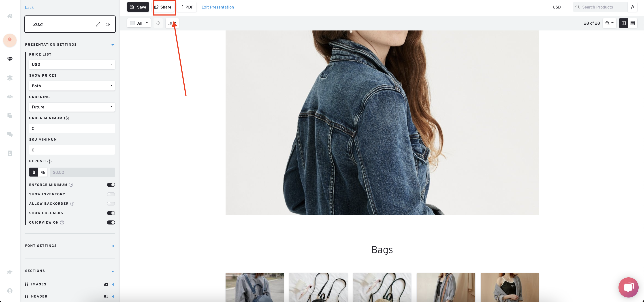The width and height of the screenshot is (644, 302).
Task: Toggle Enforce Minimum switch
Action: pyautogui.click(x=111, y=185)
